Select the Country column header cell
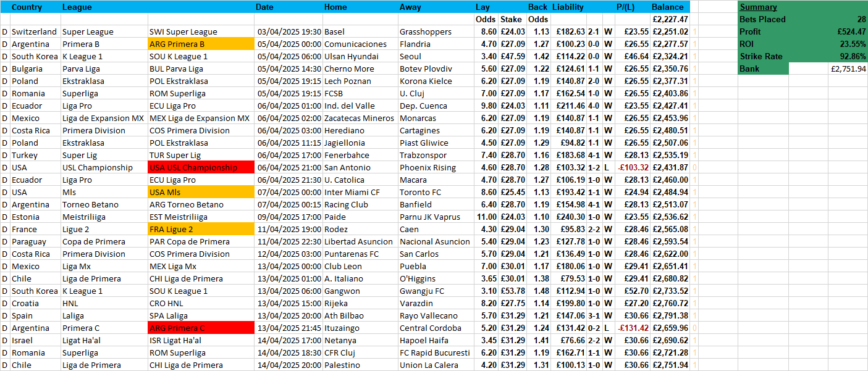 (27, 7)
